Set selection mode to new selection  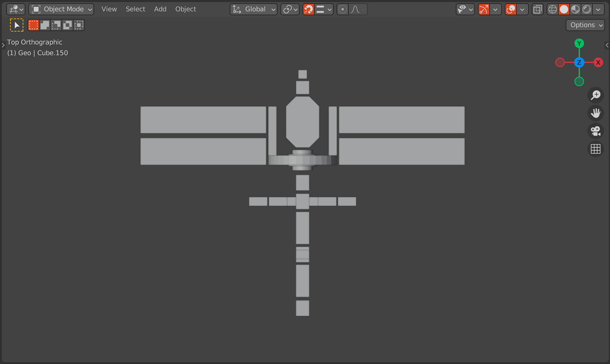coord(33,25)
